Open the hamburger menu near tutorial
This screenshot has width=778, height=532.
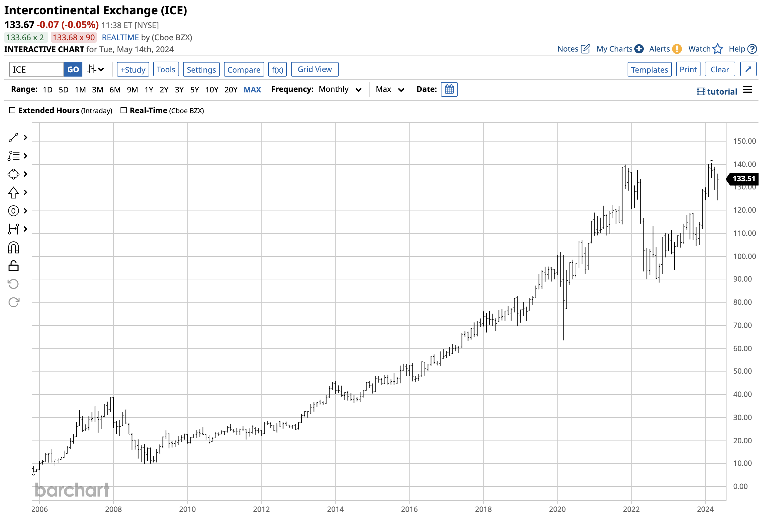coord(748,89)
